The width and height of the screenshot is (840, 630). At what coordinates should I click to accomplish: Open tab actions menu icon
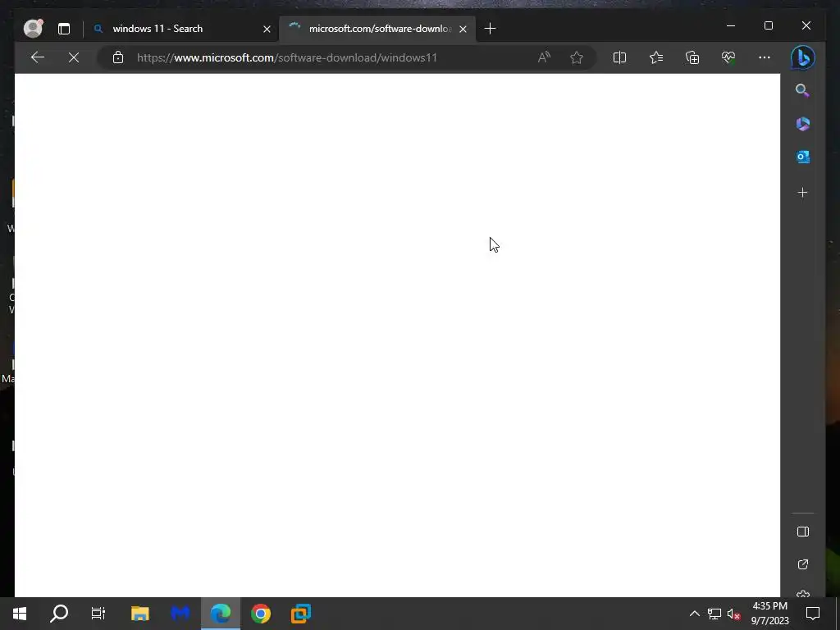tap(64, 29)
